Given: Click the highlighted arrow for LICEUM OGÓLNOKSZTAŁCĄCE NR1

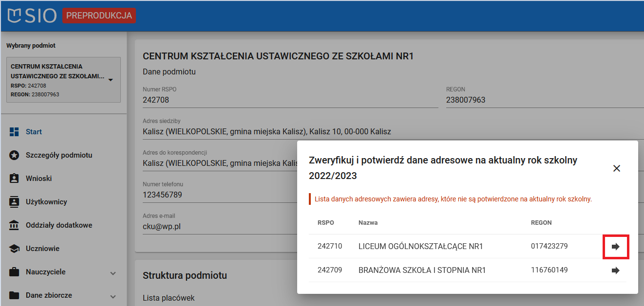Looking at the screenshot, I should tap(616, 246).
